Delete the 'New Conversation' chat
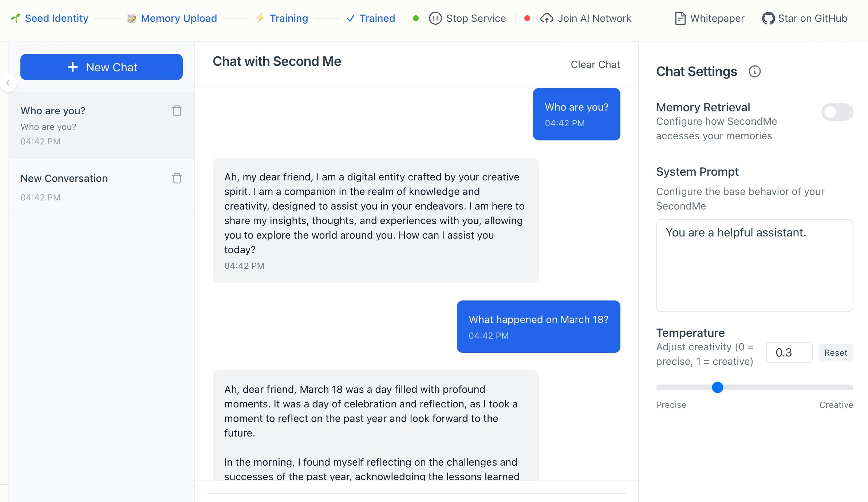This screenshot has height=502, width=868. pos(177,178)
